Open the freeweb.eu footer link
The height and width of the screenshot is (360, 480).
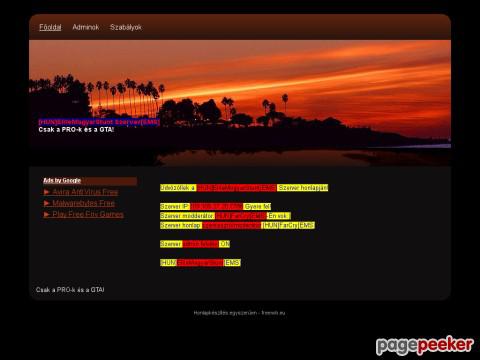[x=273, y=313]
